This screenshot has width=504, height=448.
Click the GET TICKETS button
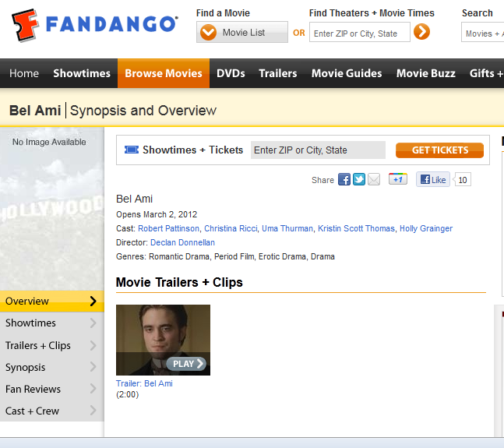pos(439,150)
